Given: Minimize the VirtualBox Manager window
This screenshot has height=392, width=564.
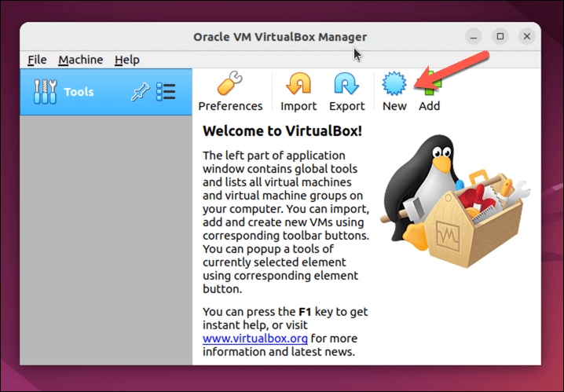Looking at the screenshot, I should click(x=474, y=37).
